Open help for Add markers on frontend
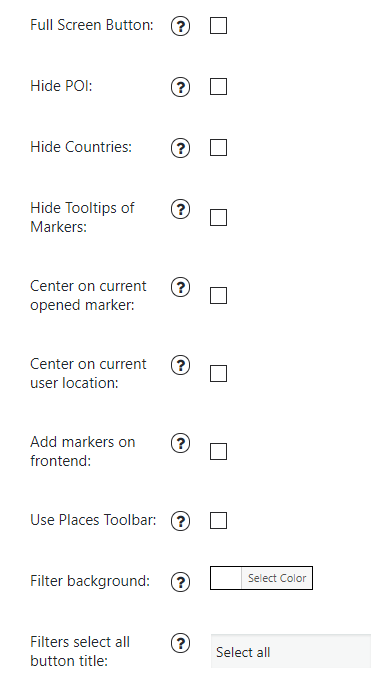This screenshot has width=381, height=686. coord(180,443)
